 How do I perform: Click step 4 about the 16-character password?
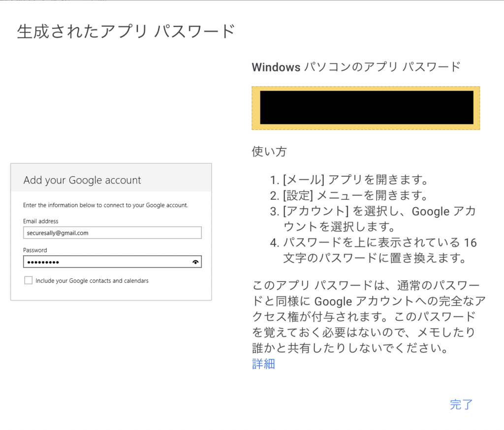pyautogui.click(x=374, y=250)
